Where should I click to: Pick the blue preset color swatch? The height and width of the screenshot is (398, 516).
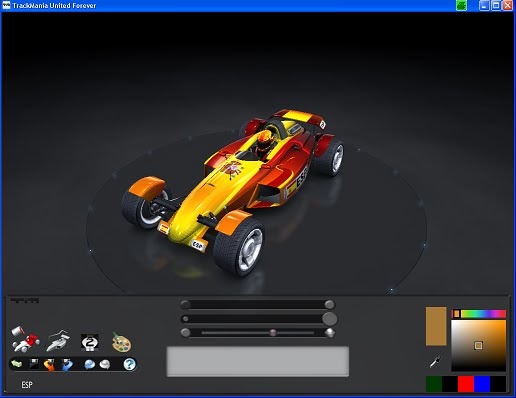(x=482, y=384)
